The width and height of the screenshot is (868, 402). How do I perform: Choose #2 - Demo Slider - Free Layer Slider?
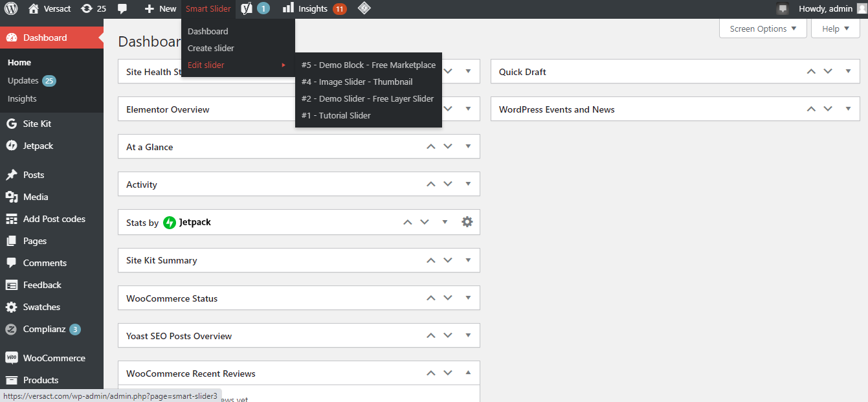[x=368, y=98]
